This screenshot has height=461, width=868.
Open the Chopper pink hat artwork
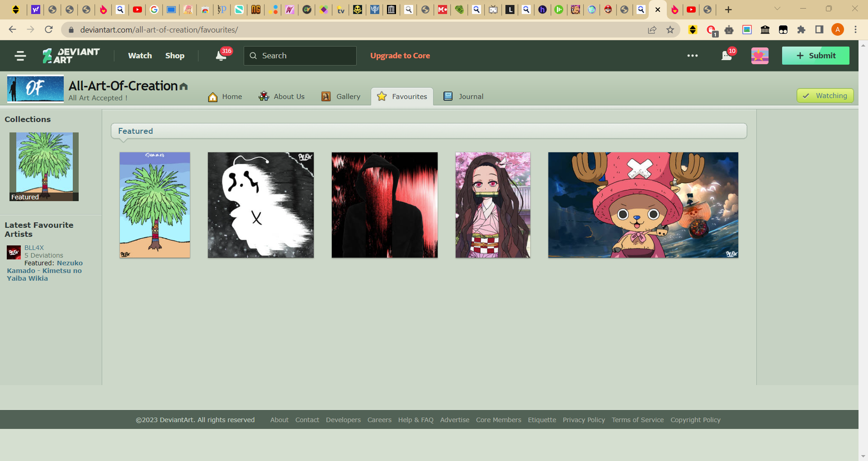(643, 205)
